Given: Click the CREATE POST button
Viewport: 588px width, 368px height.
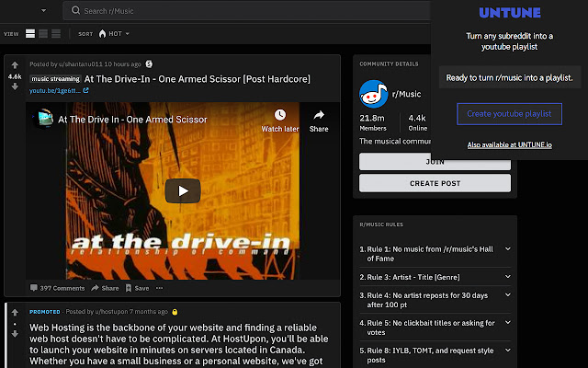Looking at the screenshot, I should click(435, 183).
